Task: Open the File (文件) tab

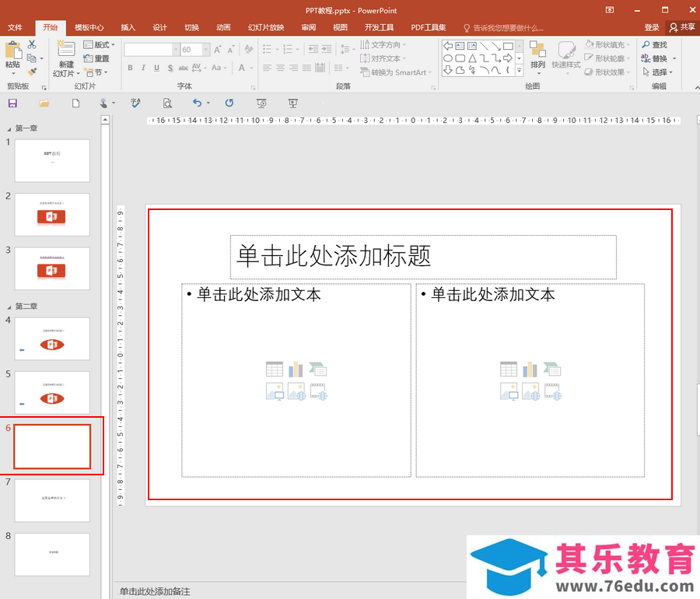Action: (15, 28)
